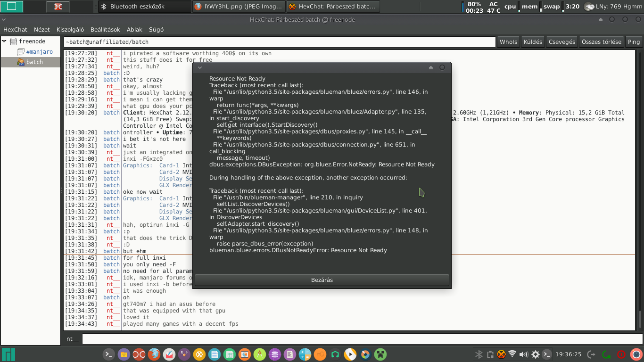Click the HexChat icon in the dock
This screenshot has height=362, width=644.
pos(199,354)
